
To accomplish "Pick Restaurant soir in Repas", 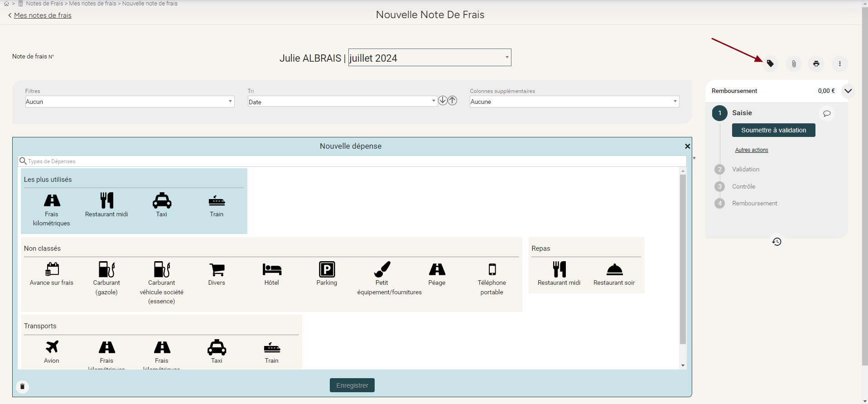I will (x=614, y=273).
